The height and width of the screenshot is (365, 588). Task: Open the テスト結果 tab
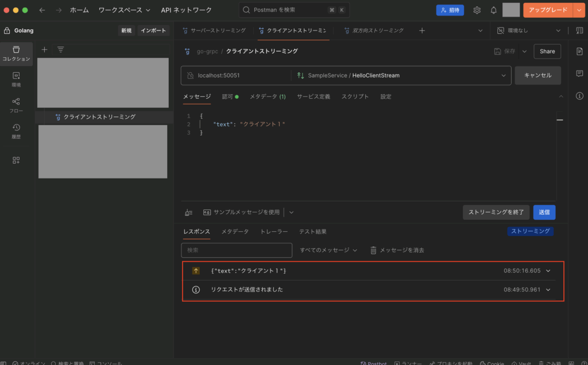[x=312, y=232]
